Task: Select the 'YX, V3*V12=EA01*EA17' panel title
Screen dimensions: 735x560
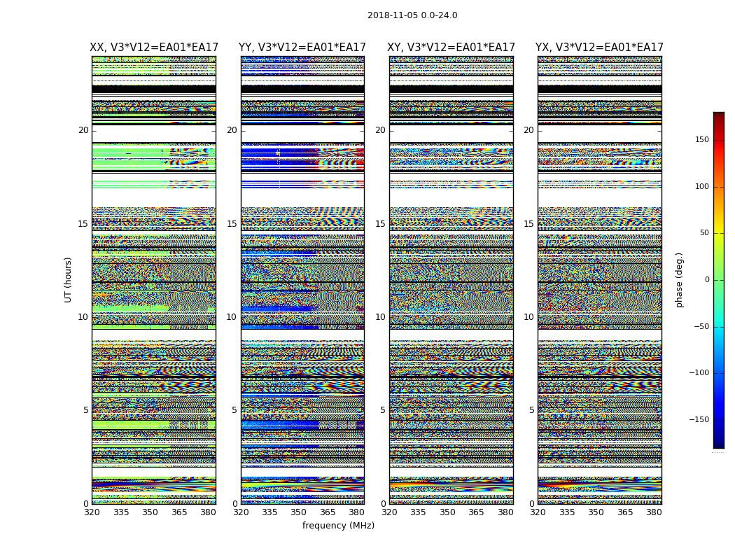Action: [x=599, y=48]
